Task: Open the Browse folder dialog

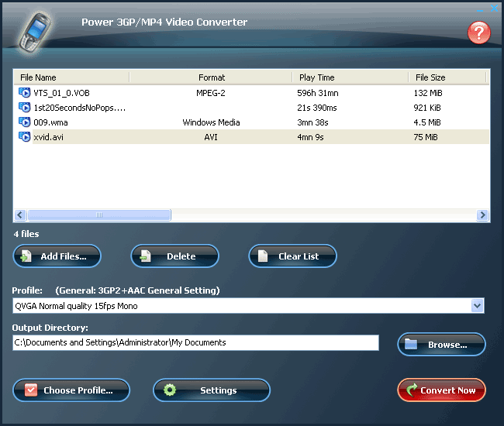Action: click(441, 345)
